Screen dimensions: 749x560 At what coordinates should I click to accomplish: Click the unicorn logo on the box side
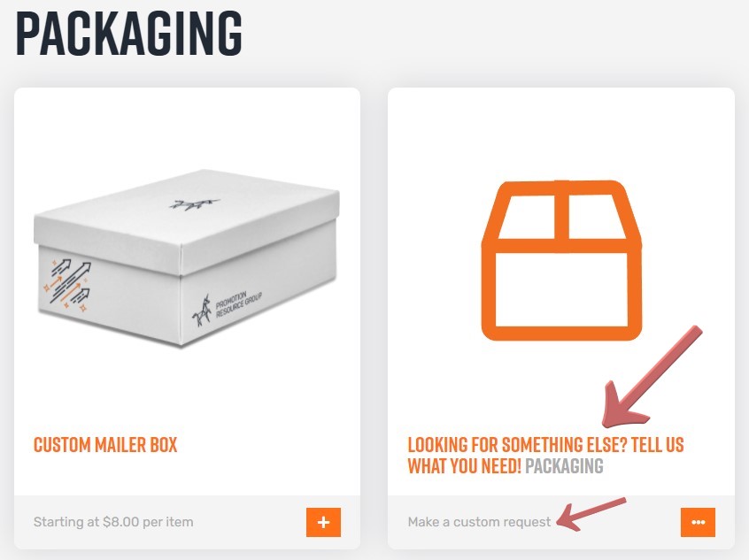tap(202, 311)
